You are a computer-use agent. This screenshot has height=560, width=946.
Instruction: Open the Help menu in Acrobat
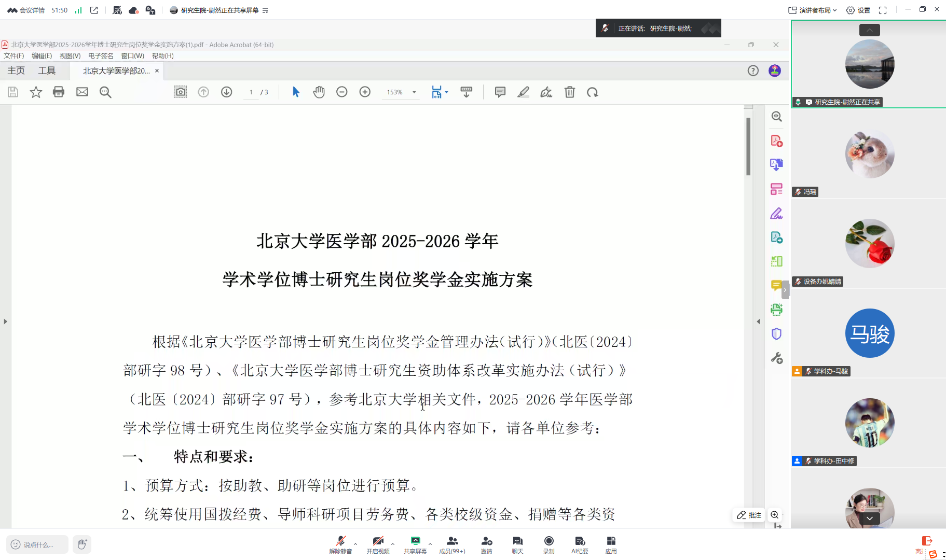[163, 56]
